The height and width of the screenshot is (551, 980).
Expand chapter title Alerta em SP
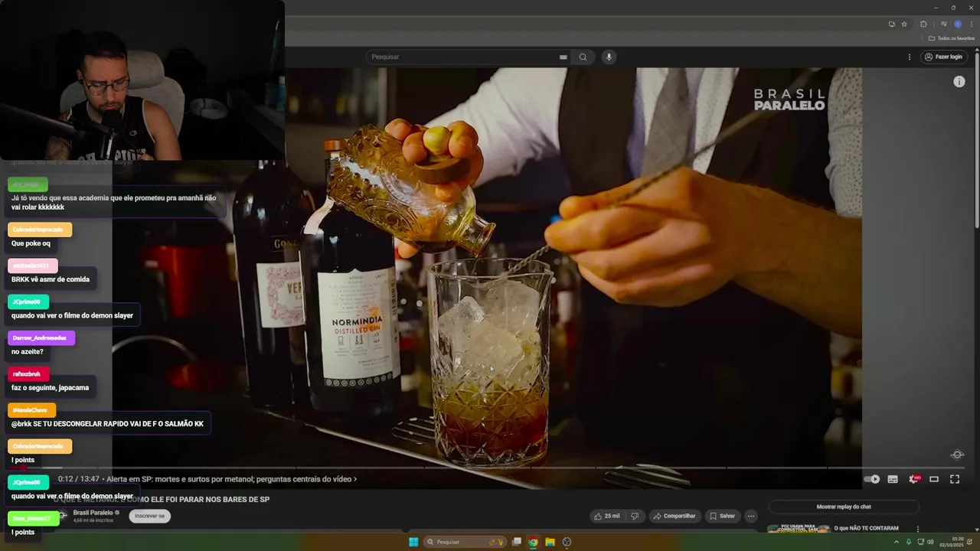(231, 479)
